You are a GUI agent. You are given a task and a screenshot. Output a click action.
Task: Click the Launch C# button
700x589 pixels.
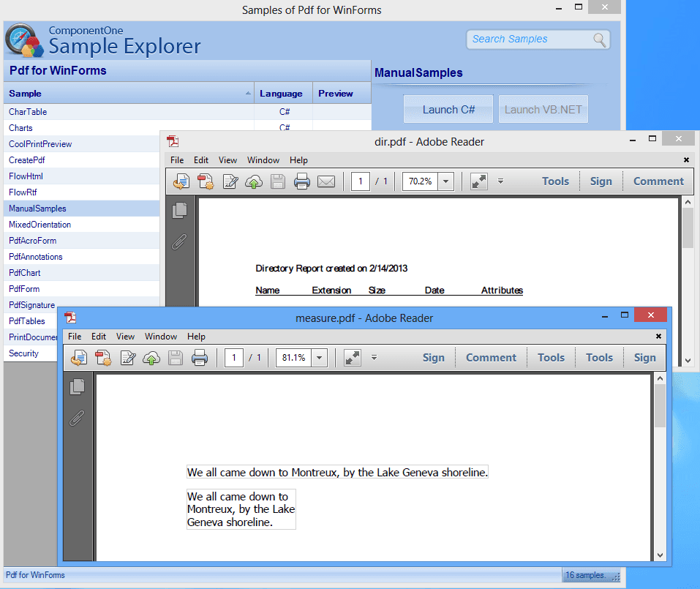(x=448, y=110)
